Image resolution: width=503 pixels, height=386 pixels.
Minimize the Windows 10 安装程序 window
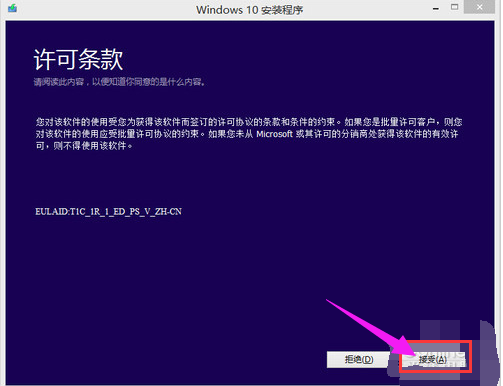pyautogui.click(x=436, y=9)
